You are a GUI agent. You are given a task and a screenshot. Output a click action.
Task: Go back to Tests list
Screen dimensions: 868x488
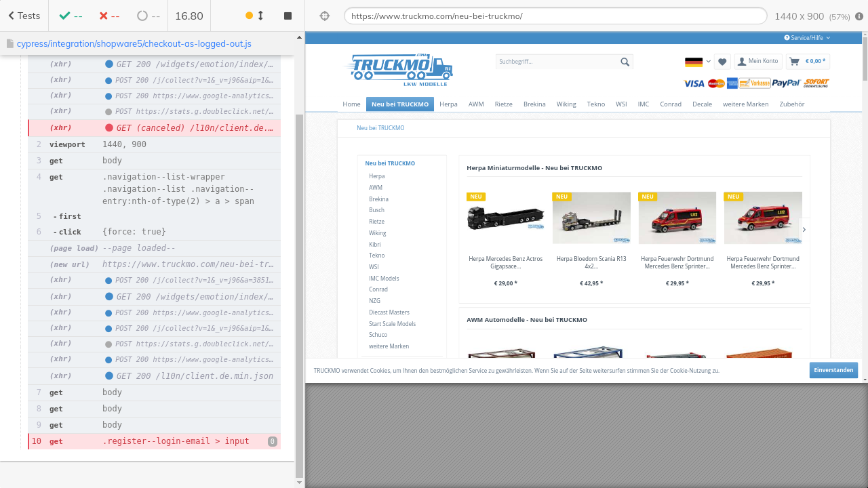pyautogui.click(x=24, y=16)
